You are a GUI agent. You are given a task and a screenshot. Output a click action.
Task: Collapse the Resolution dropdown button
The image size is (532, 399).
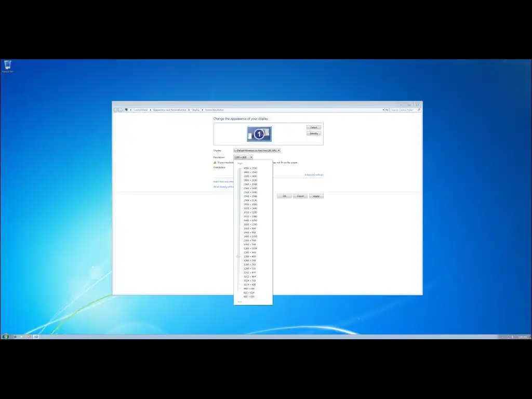243,157
